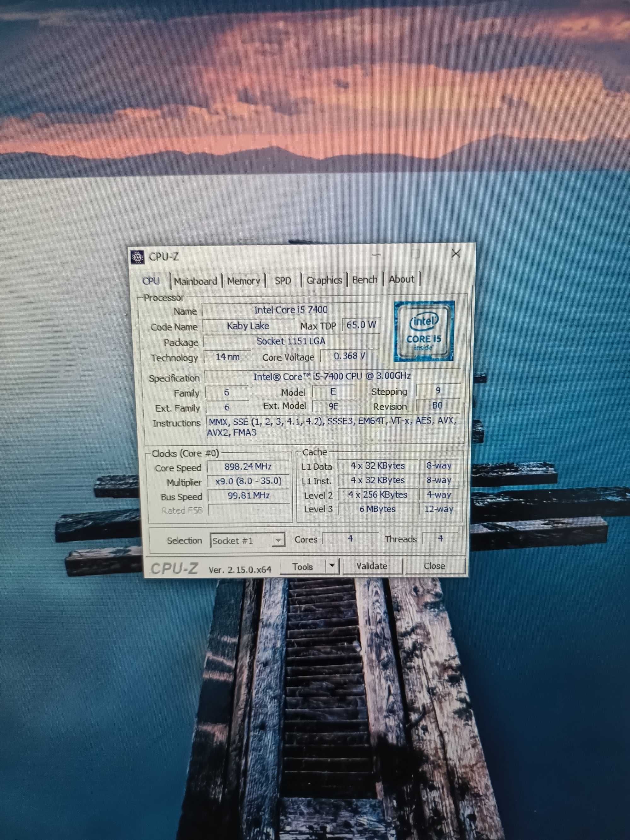Screen dimensions: 630x840
Task: Click the Level 2 value '4 x 256 KBytes'
Action: [378, 495]
